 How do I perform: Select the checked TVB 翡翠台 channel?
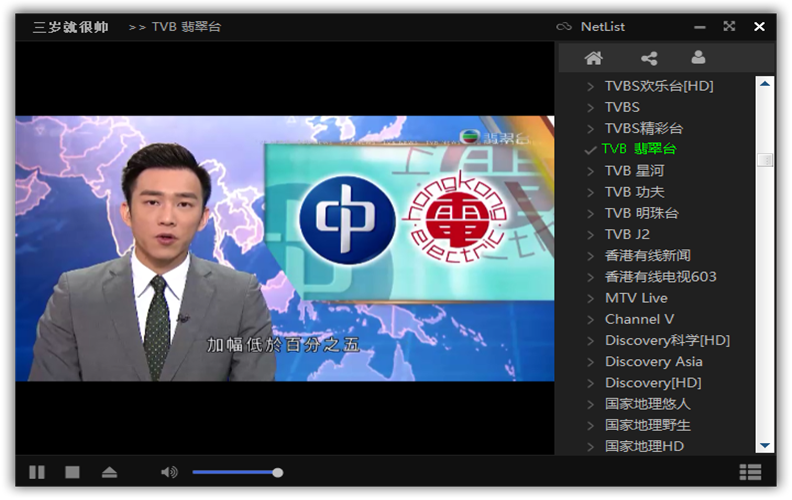pyautogui.click(x=639, y=149)
